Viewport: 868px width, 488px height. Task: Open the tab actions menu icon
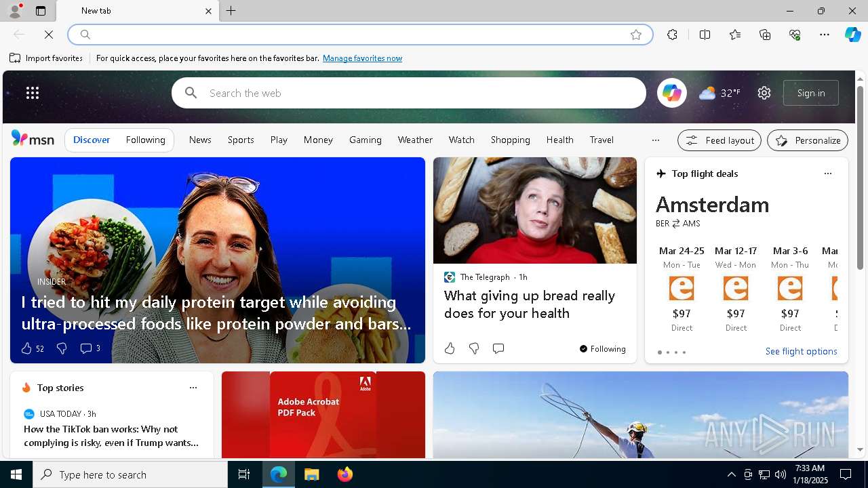(x=41, y=11)
